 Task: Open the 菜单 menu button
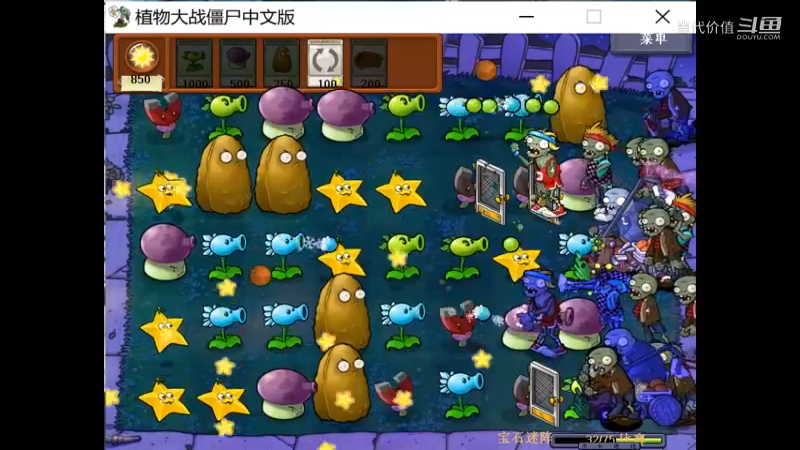653,40
